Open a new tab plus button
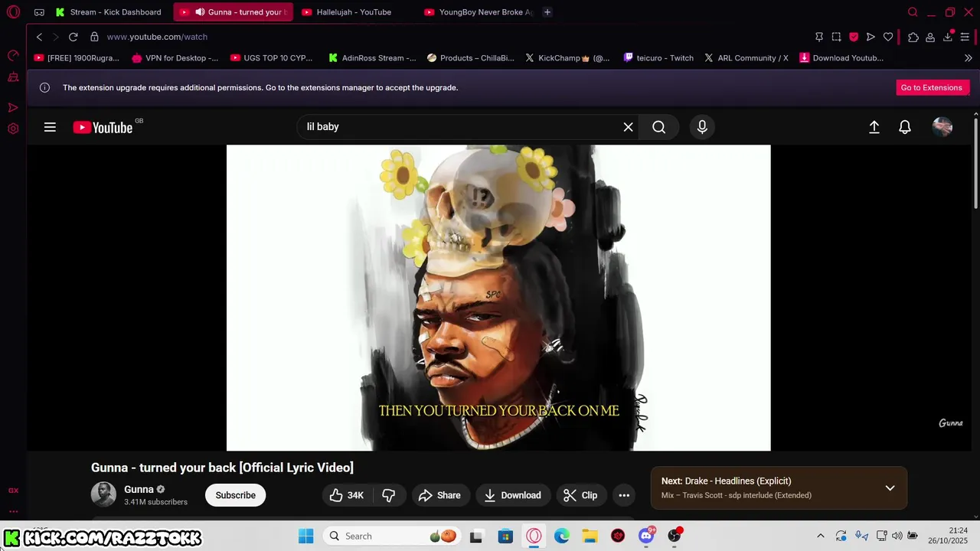Image resolution: width=980 pixels, height=551 pixels. 547,12
